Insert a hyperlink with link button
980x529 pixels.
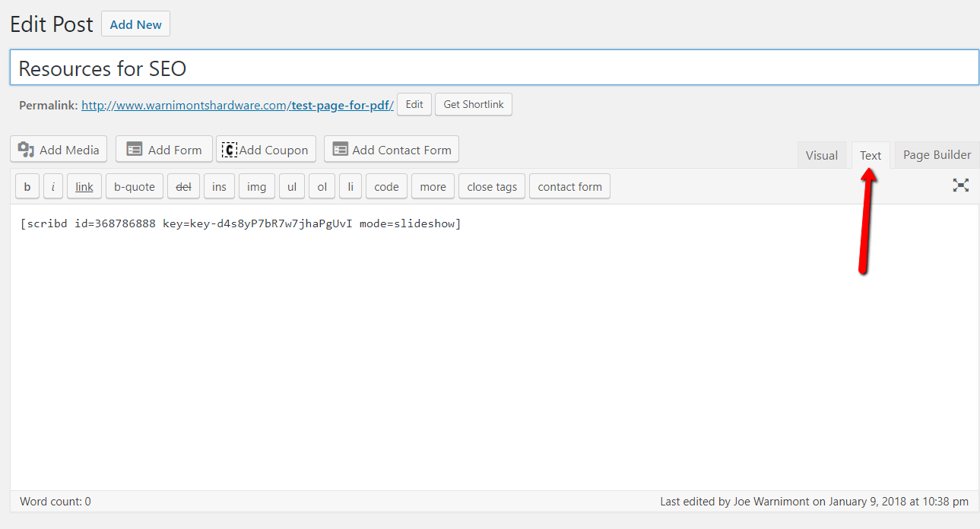[x=84, y=186]
